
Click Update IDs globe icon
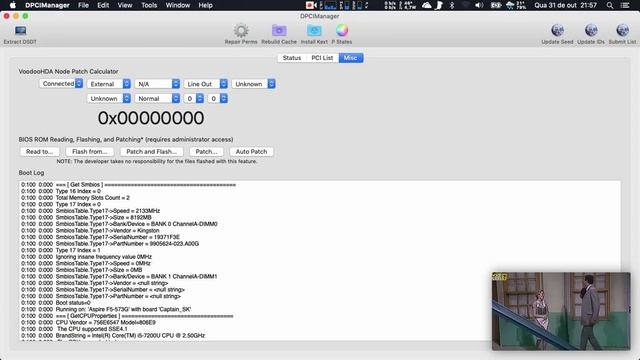[x=591, y=31]
